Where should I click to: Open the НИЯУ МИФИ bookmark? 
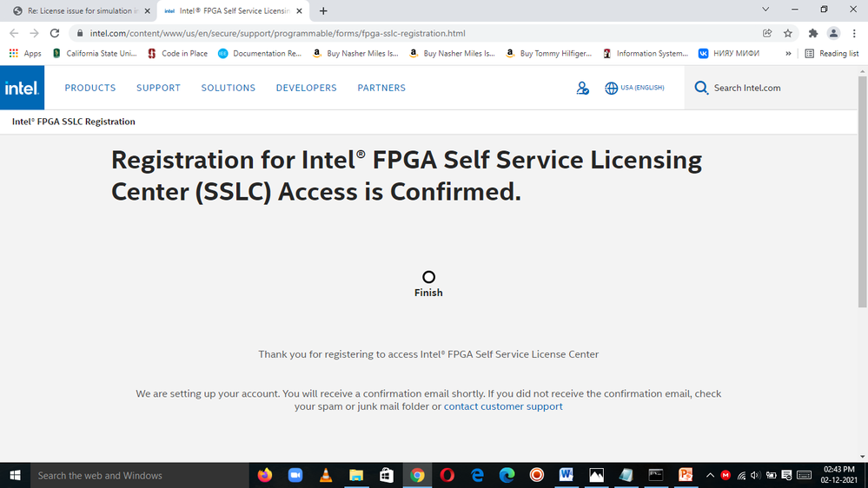pyautogui.click(x=729, y=54)
